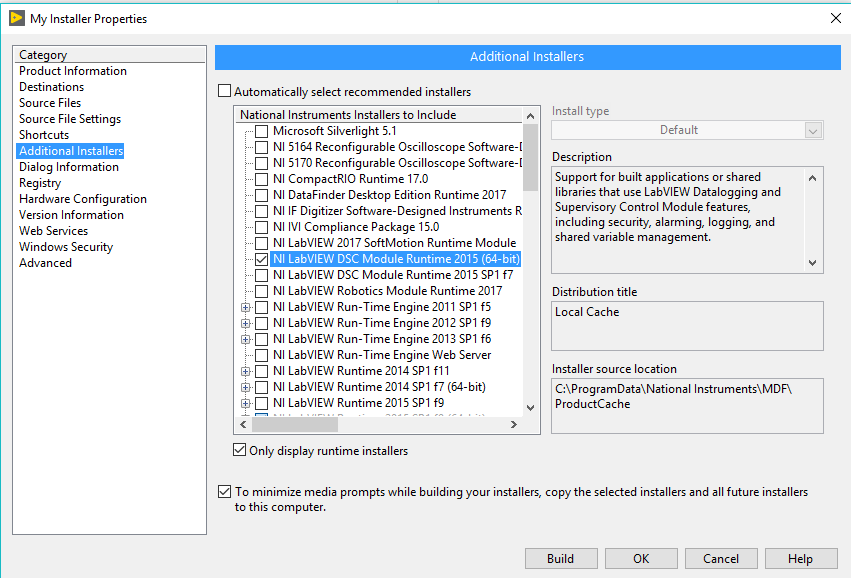Click the Installer source location field
Viewport: 851px width, 578px height.
[687, 405]
